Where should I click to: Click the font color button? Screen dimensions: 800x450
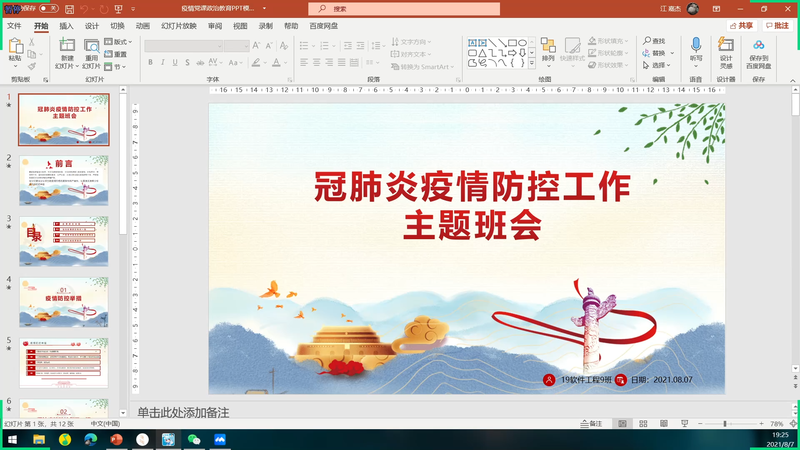pyautogui.click(x=276, y=62)
